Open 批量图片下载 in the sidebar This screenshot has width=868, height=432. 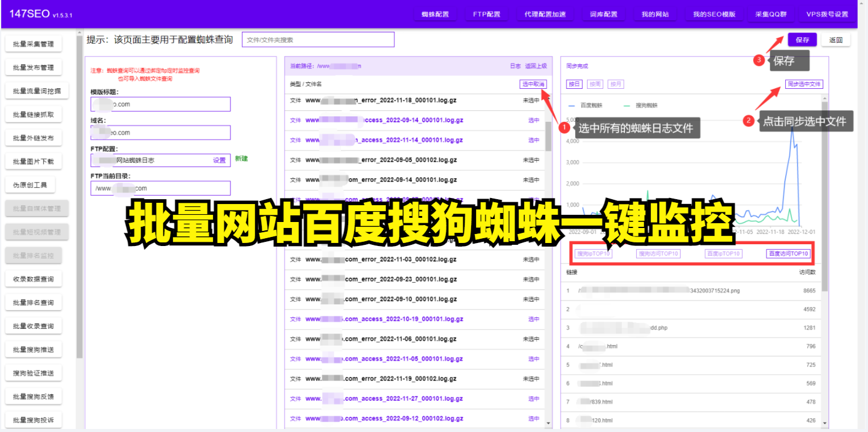point(33,161)
